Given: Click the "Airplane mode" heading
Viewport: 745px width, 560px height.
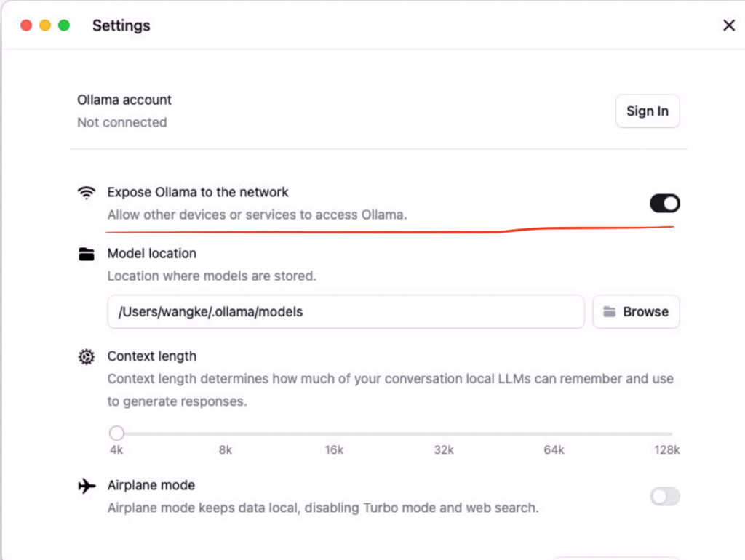Looking at the screenshot, I should click(x=151, y=485).
